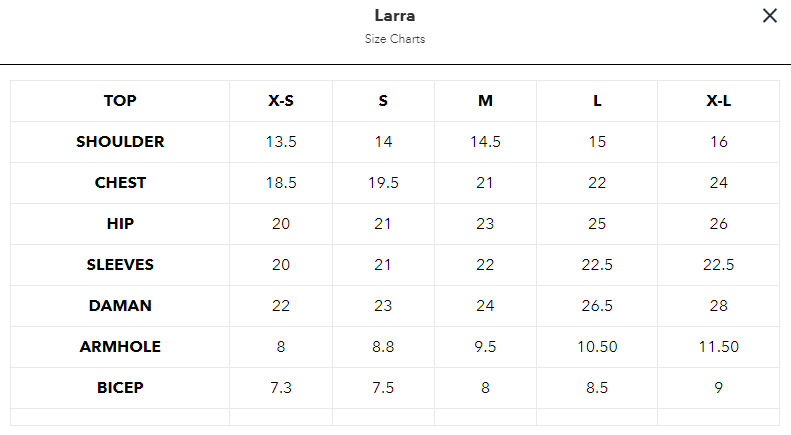This screenshot has width=791, height=435.
Task: Click the TOP header cell
Action: [120, 101]
